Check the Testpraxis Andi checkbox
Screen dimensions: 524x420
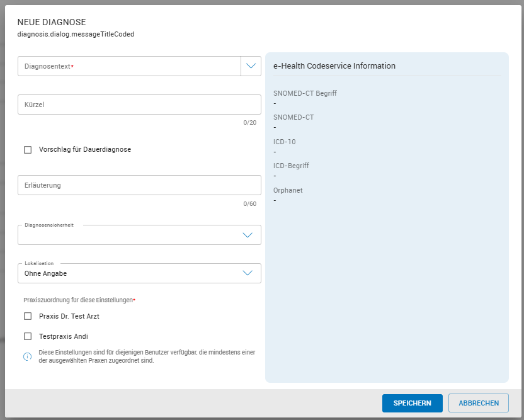pos(28,336)
